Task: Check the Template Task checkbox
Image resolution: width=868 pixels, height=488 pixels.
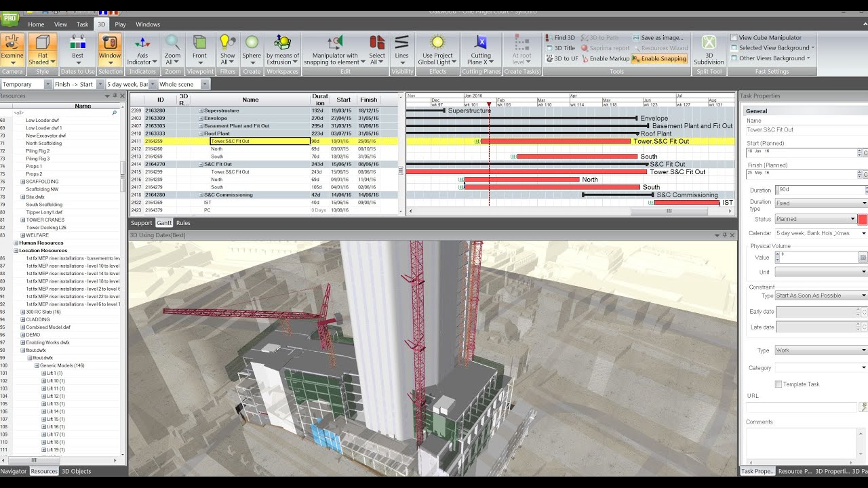Action: tap(778, 384)
